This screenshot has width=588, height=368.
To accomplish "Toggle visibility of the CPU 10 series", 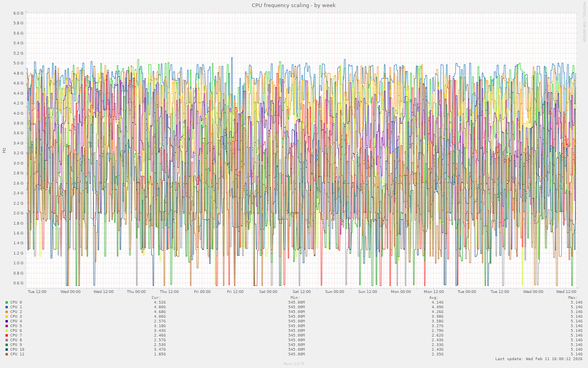I will (x=6, y=349).
